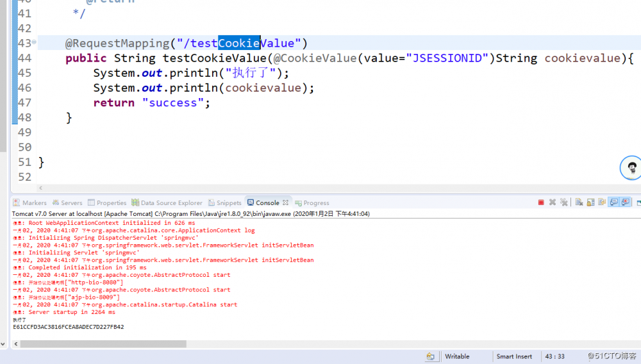Image resolution: width=641 pixels, height=364 pixels.
Task: Click the closing brace on line 51
Action: coord(41,162)
